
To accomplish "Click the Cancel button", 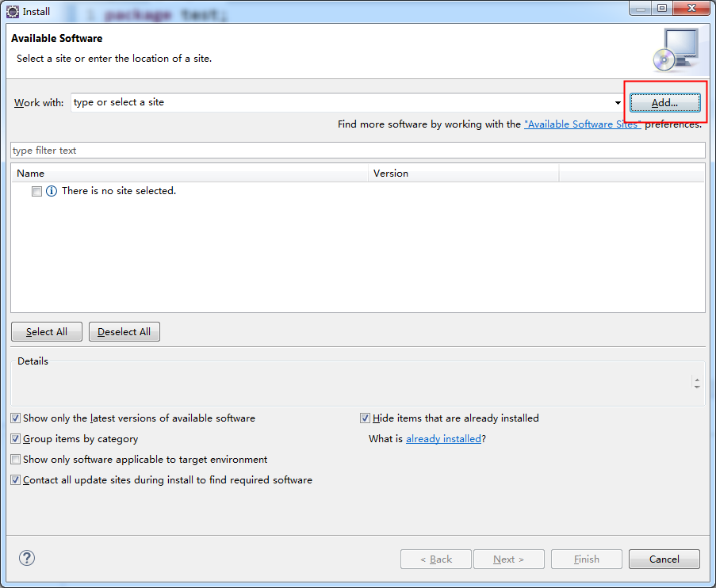I will coord(664,559).
